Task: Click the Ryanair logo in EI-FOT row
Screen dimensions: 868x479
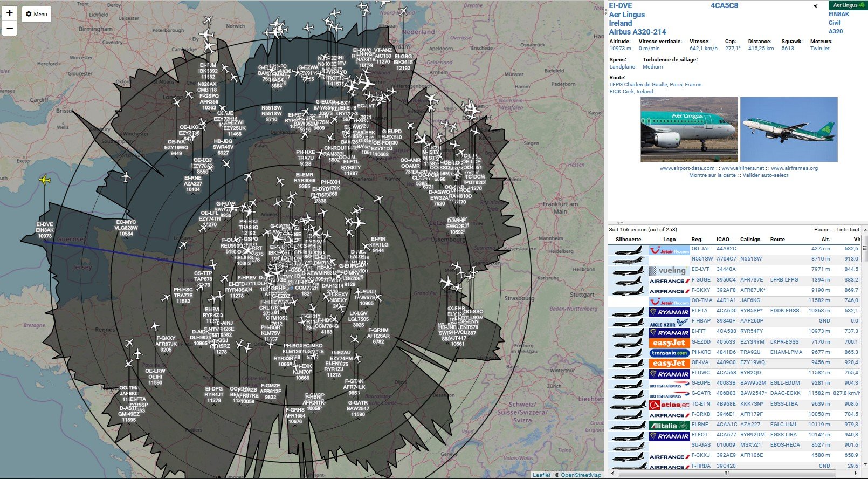Action: (669, 436)
